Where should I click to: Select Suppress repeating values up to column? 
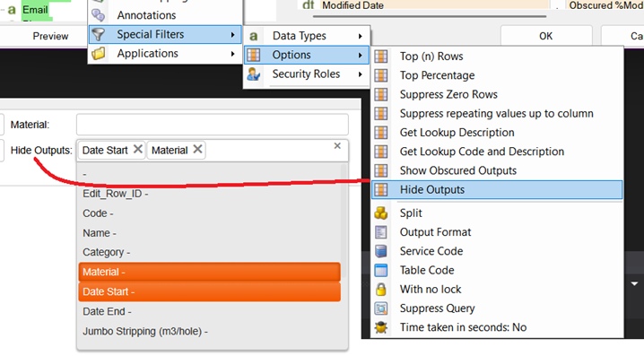(x=497, y=113)
